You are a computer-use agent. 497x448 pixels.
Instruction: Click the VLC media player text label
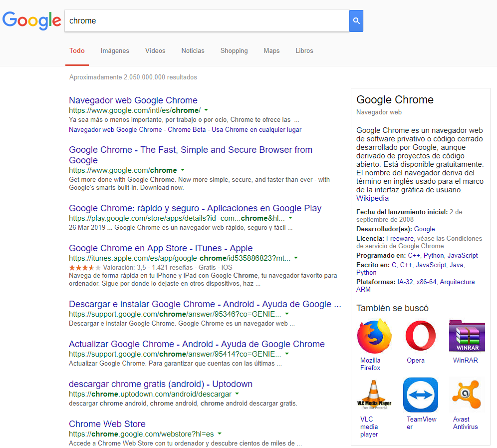point(369,427)
